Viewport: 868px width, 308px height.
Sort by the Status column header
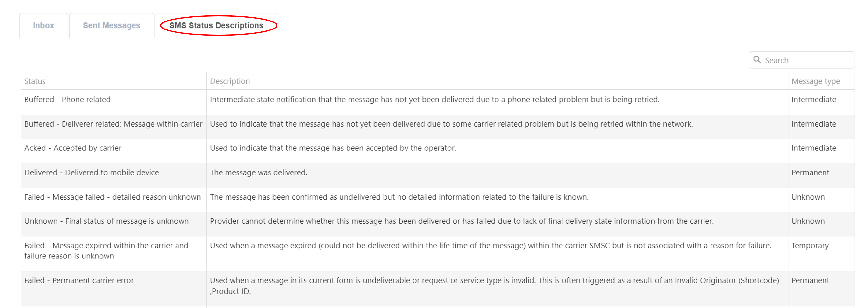coord(35,81)
